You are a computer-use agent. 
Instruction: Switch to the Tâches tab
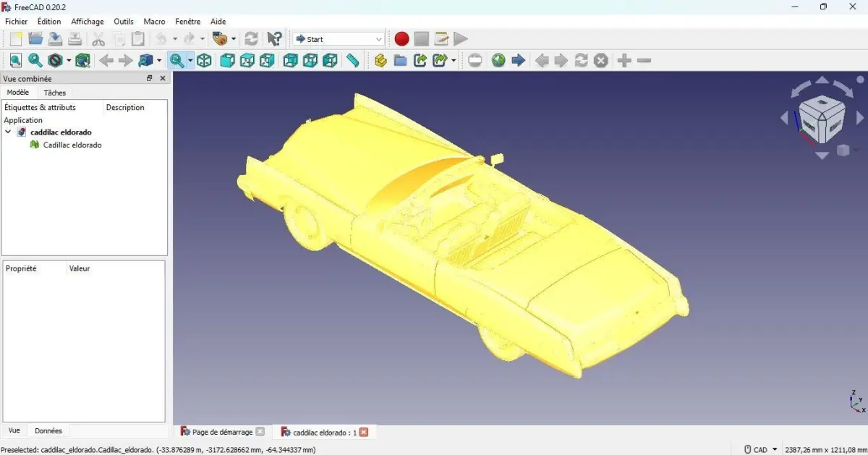coord(55,93)
